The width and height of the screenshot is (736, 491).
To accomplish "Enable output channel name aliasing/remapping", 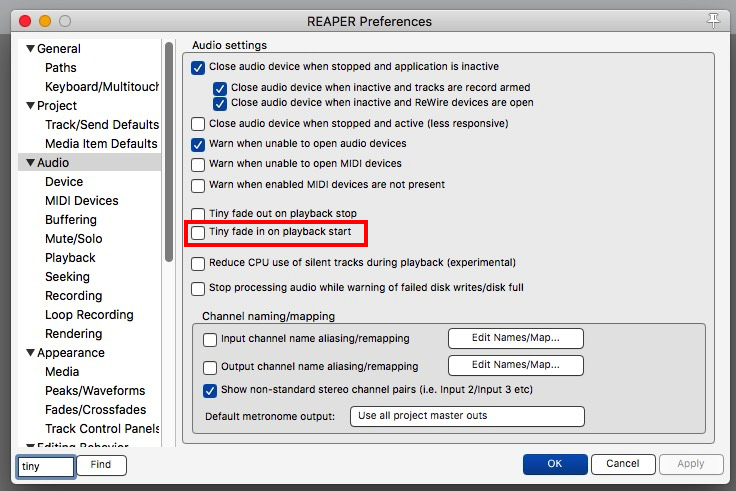I will 210,367.
